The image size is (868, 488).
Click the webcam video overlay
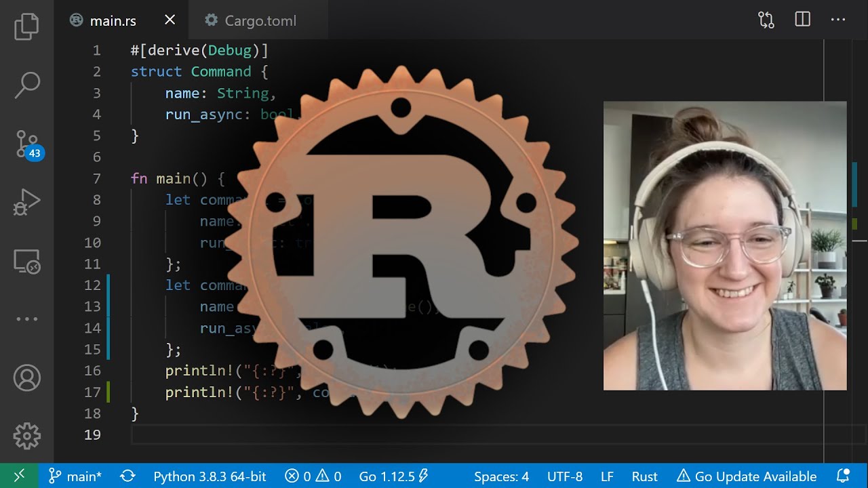[725, 246]
